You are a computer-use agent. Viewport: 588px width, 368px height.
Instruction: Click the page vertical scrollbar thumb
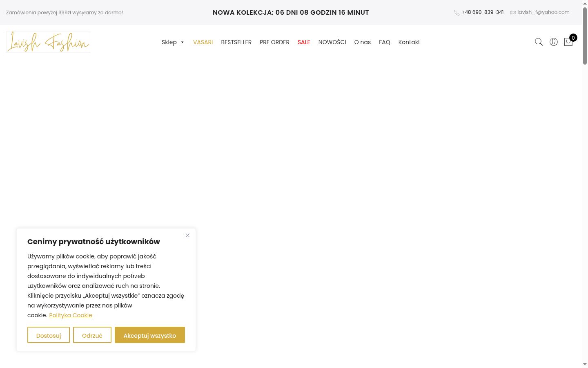click(x=585, y=36)
